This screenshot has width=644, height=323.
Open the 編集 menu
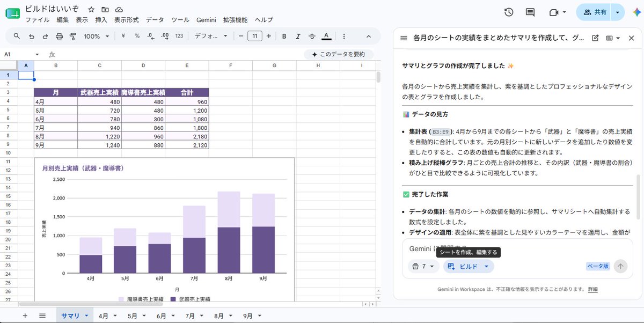coord(63,20)
